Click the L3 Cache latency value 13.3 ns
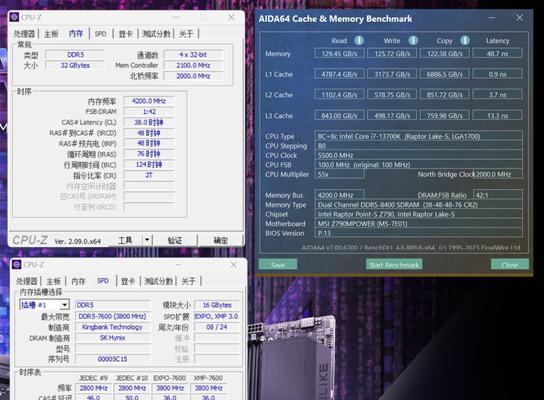This screenshot has width=544, height=400. pyautogui.click(x=498, y=116)
